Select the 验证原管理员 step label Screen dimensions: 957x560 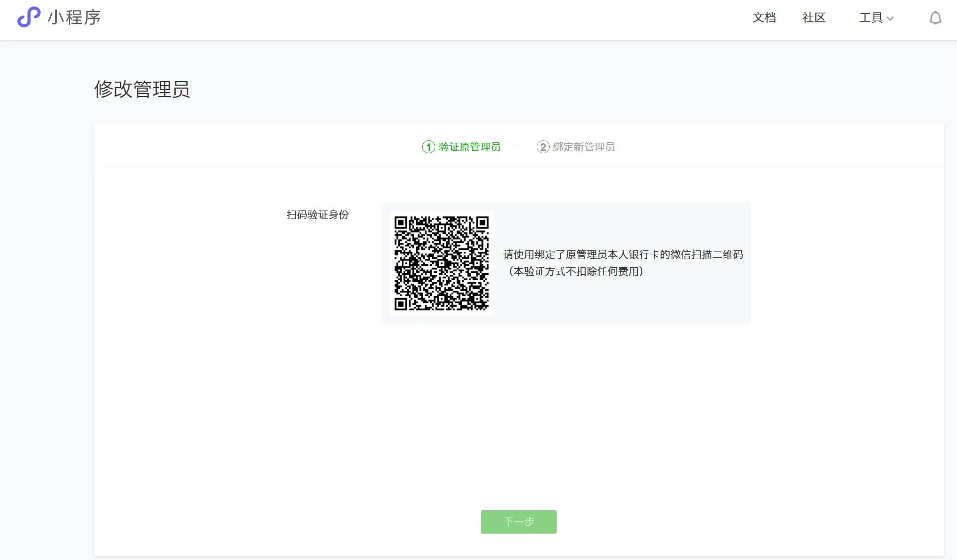(x=469, y=147)
